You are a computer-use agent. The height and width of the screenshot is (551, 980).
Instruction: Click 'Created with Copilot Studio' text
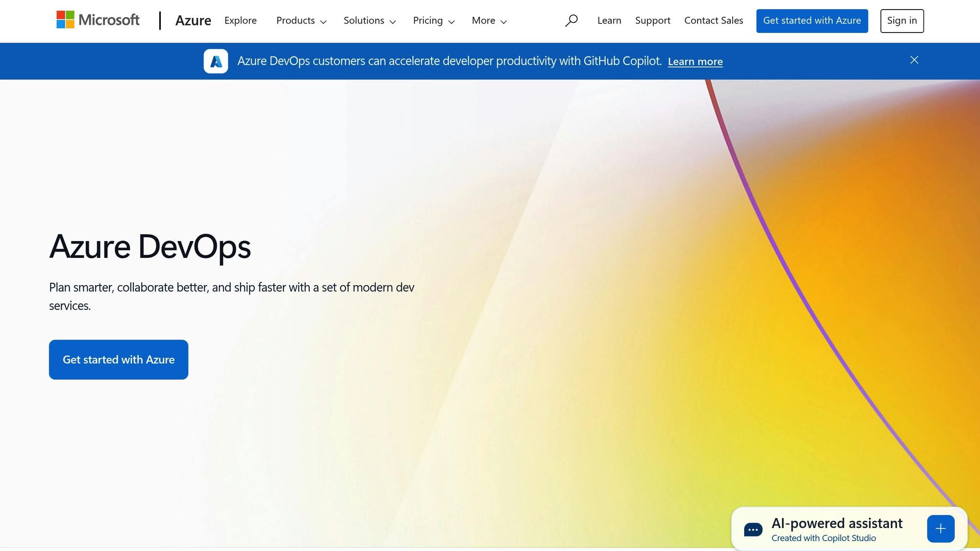click(824, 538)
